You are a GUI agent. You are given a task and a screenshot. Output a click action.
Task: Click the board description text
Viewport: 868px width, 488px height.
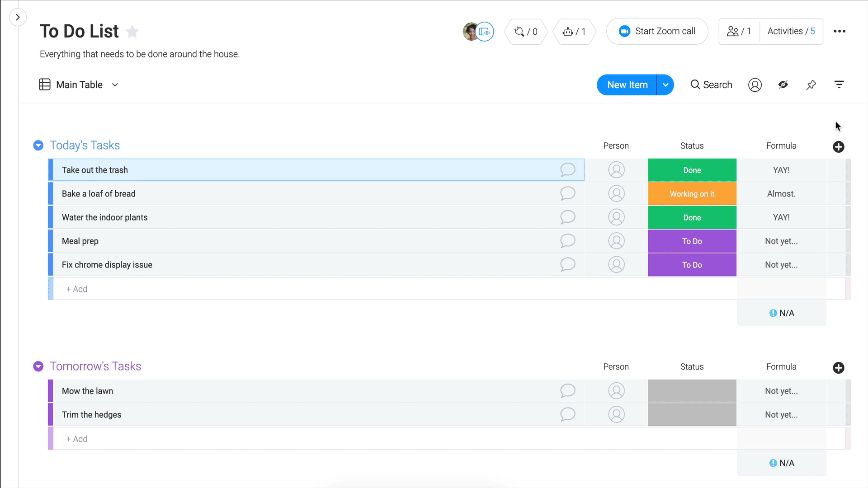point(140,54)
